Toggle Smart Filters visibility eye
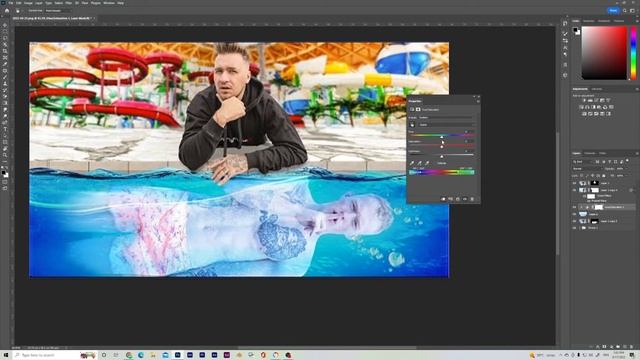This screenshot has height=360, width=640. tap(584, 196)
